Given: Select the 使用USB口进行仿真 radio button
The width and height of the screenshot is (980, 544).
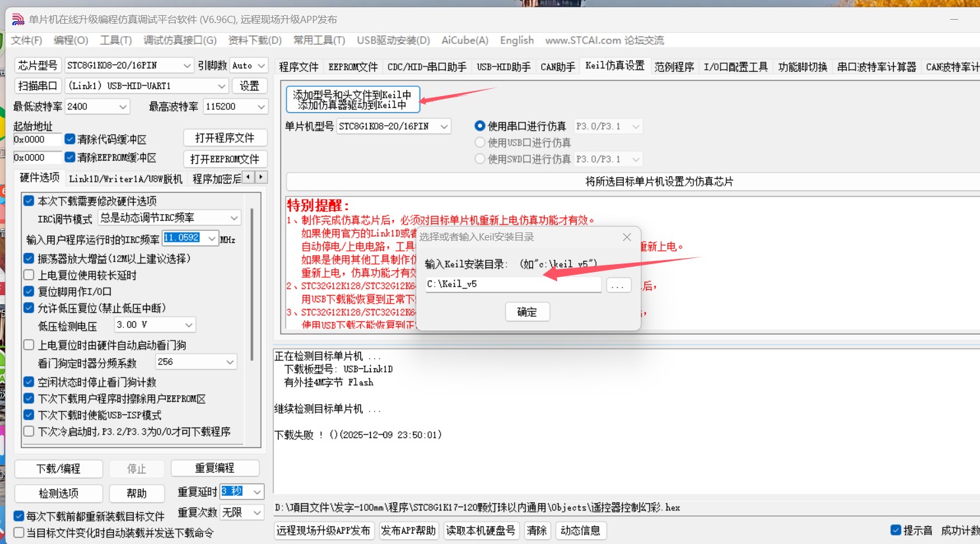Looking at the screenshot, I should (x=480, y=142).
